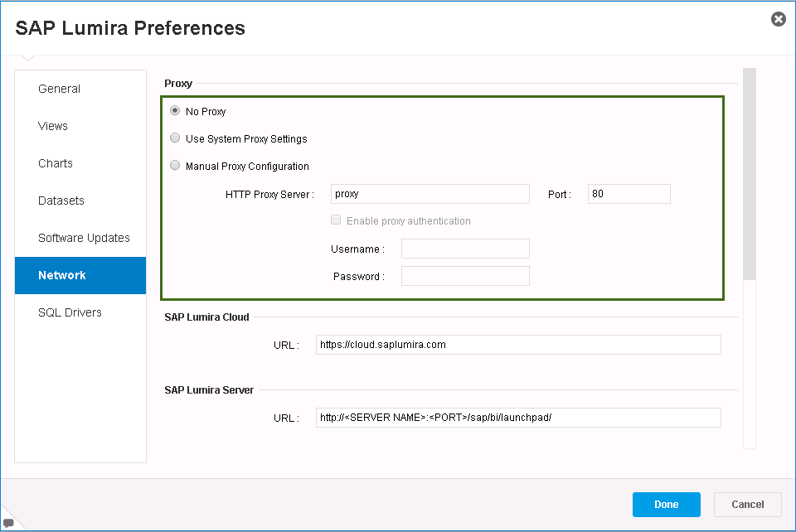Click the SAP Lumira Cloud heading

coord(206,317)
